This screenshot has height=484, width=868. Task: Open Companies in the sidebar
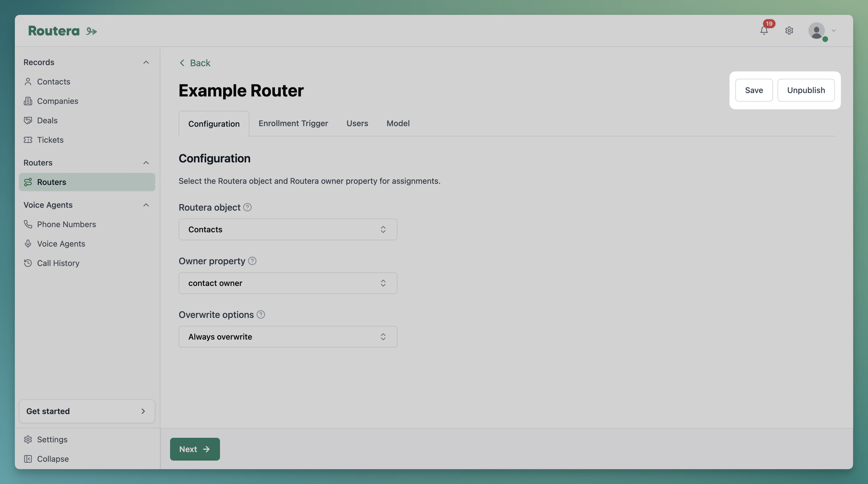click(x=87, y=101)
